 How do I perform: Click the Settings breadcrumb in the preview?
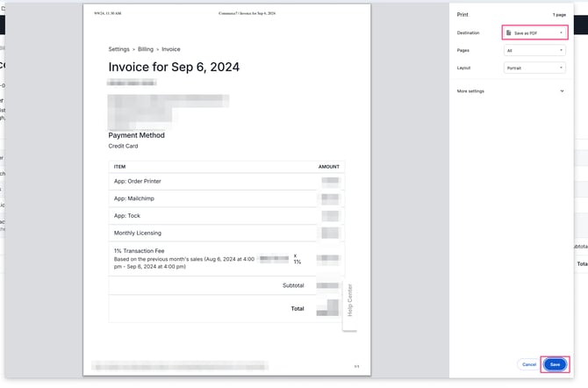pyautogui.click(x=118, y=49)
